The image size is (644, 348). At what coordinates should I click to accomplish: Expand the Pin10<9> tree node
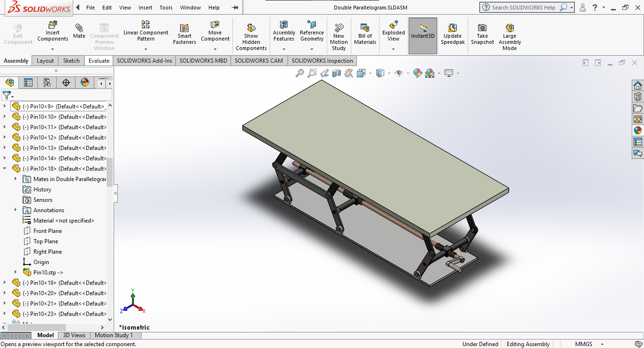[x=5, y=106]
